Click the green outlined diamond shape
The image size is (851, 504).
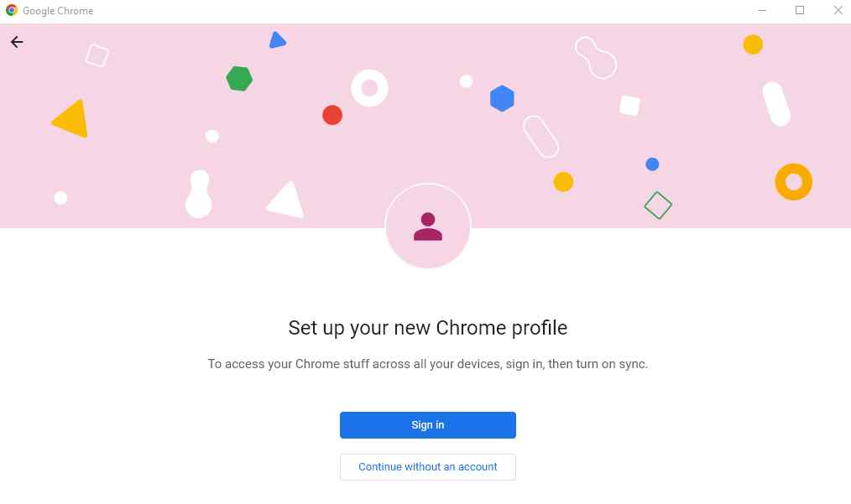click(658, 205)
